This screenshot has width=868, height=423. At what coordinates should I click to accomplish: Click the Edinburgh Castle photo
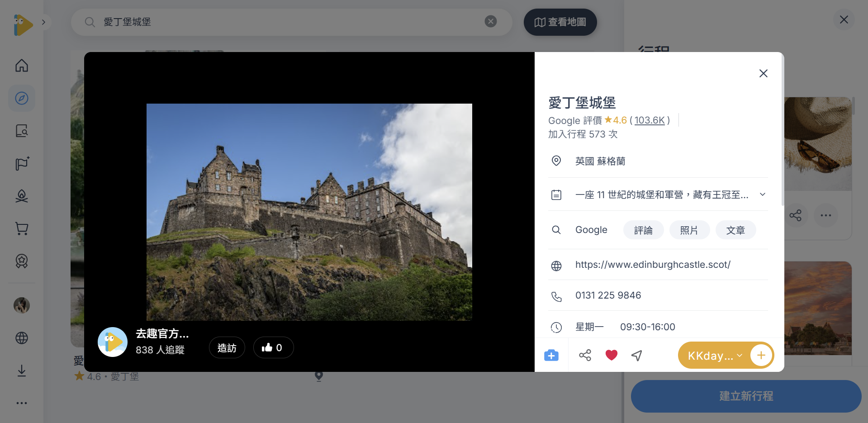[x=309, y=212]
